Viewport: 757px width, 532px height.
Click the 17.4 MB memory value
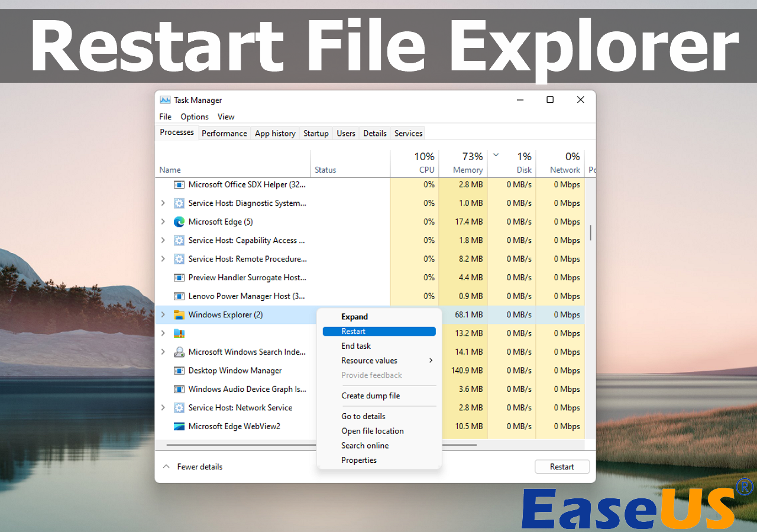point(469,222)
